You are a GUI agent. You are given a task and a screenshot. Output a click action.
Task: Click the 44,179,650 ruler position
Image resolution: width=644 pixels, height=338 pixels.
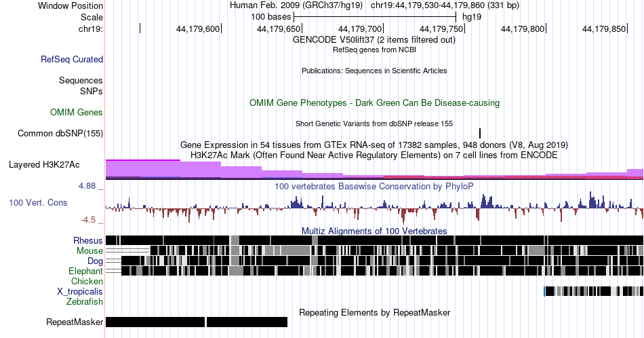[x=279, y=29]
